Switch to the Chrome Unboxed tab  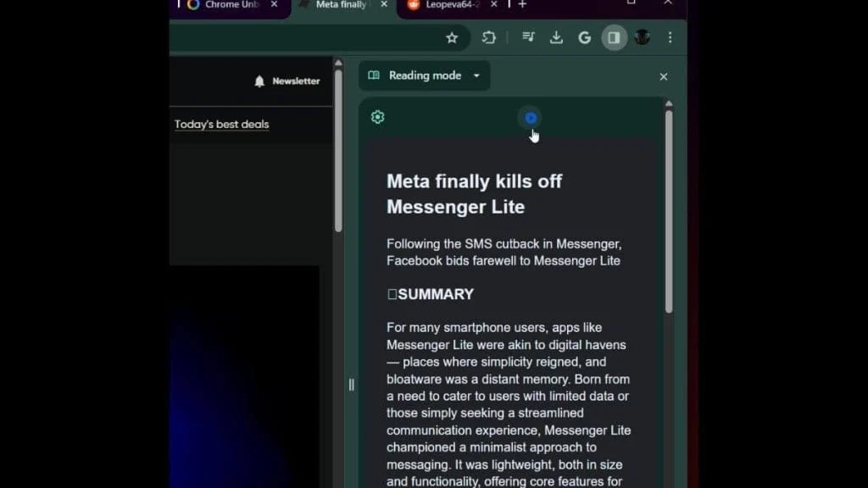(231, 5)
